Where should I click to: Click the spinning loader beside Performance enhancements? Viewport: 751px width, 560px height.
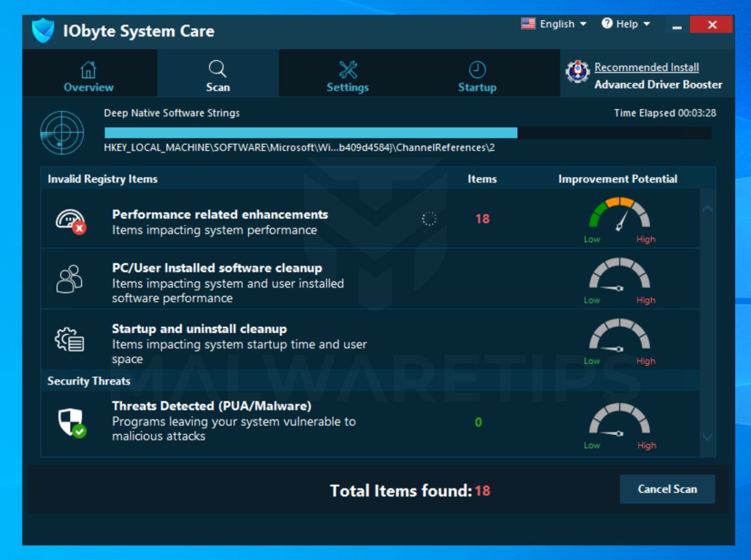[429, 219]
